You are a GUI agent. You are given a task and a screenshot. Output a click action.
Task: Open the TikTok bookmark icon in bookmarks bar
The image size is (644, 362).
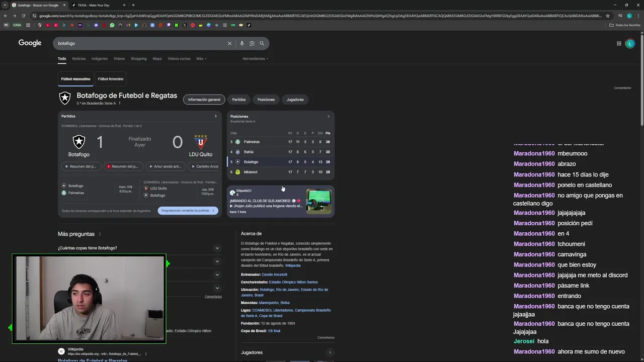249,25
